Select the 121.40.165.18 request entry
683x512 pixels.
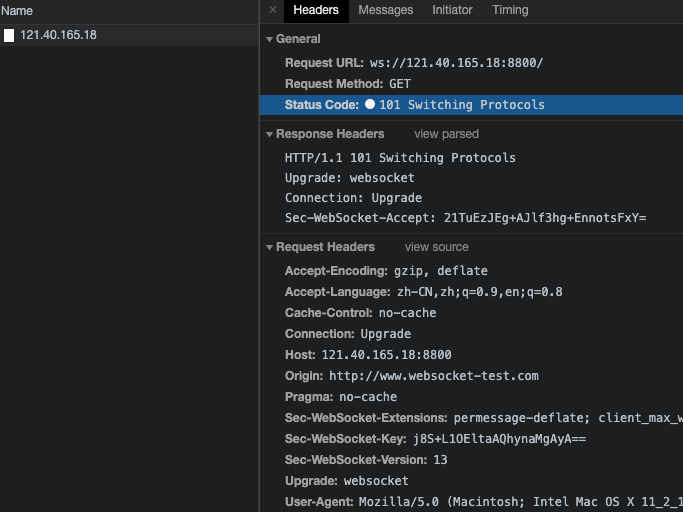pyautogui.click(x=58, y=35)
